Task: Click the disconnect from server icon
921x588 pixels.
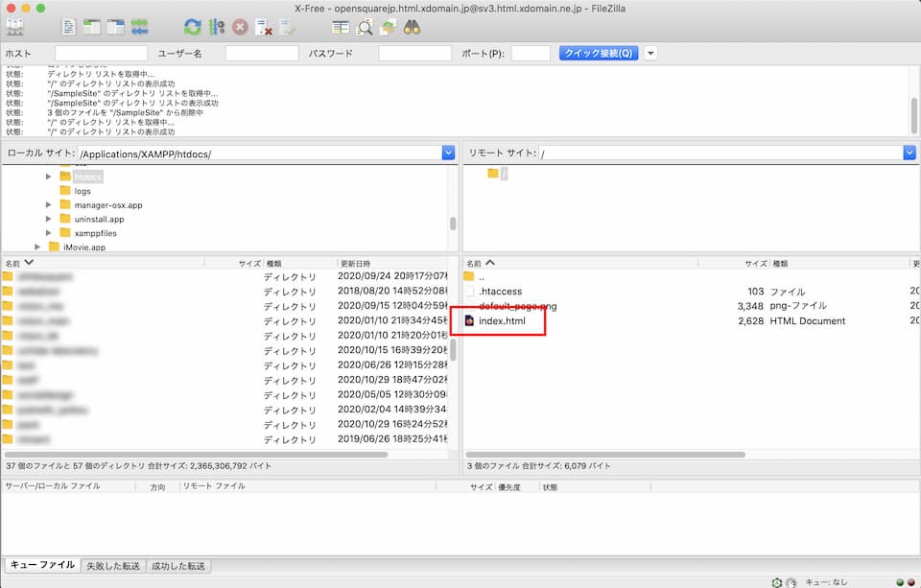Action: point(264,27)
